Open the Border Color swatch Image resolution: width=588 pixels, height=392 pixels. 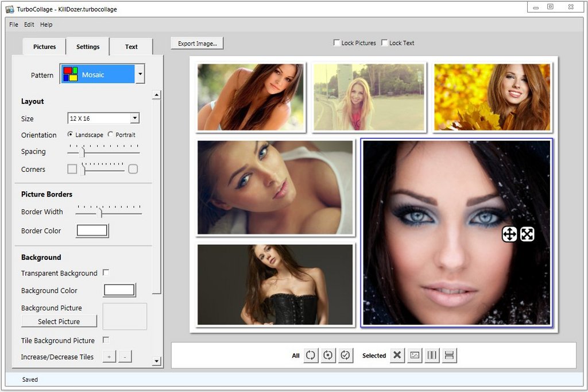point(92,230)
